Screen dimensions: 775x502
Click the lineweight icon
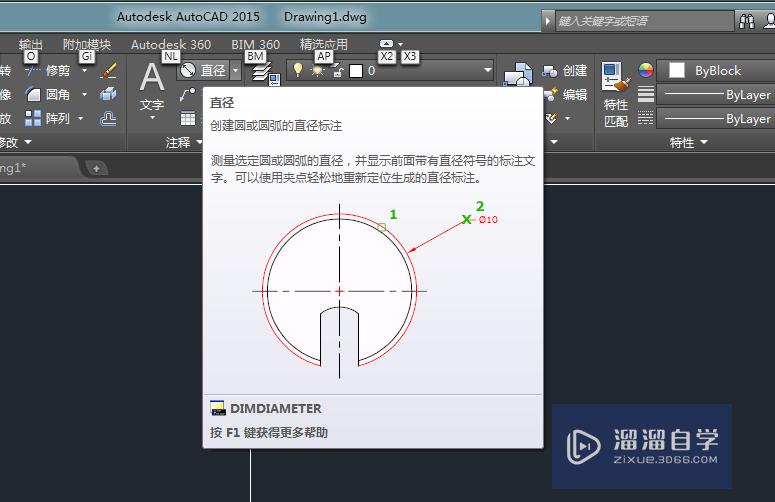click(x=646, y=94)
